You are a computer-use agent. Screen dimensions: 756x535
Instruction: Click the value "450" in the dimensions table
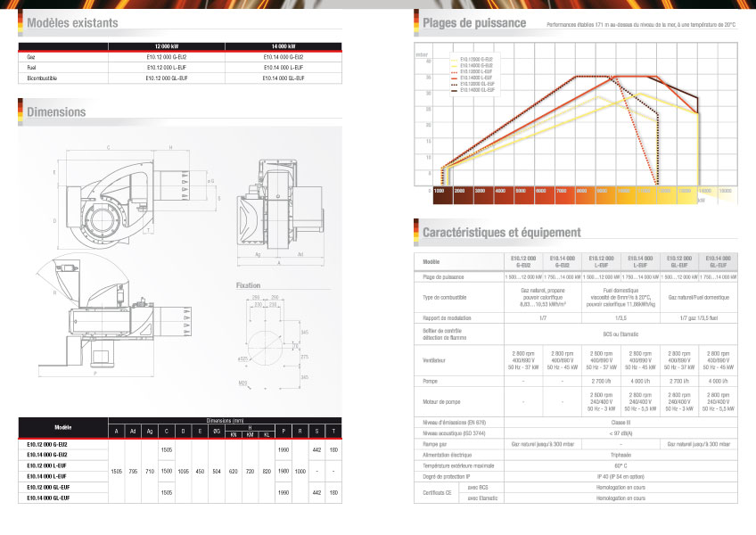pyautogui.click(x=200, y=472)
